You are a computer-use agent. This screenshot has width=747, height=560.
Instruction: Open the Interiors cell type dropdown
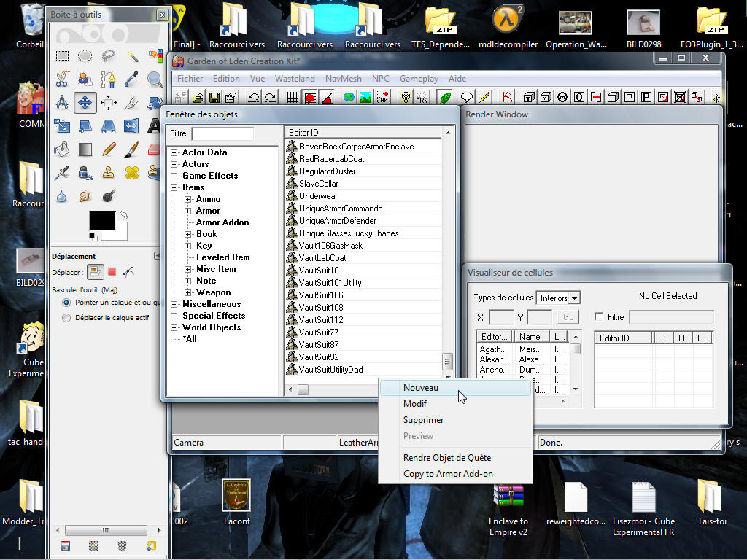[575, 298]
